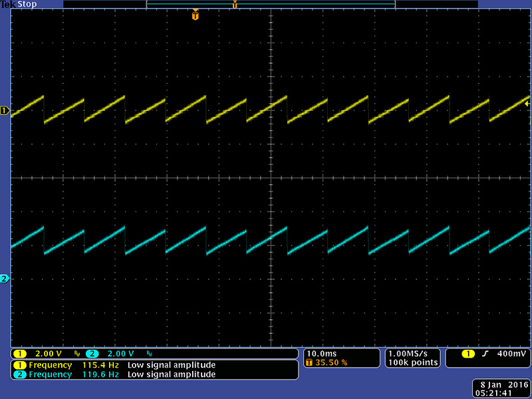The height and width of the screenshot is (399, 532).
Task: Click the rising edge trigger slope icon
Action: point(485,354)
